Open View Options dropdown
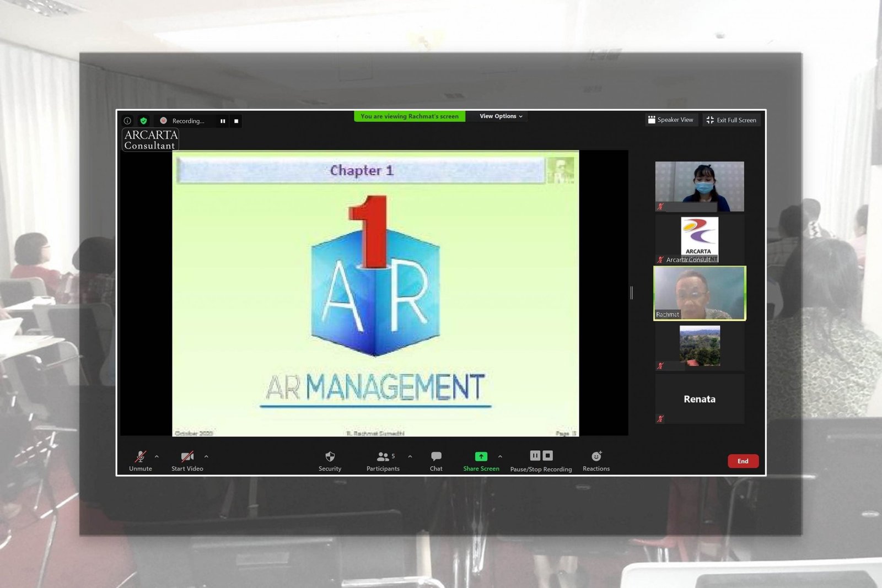The height and width of the screenshot is (588, 882). click(x=501, y=116)
